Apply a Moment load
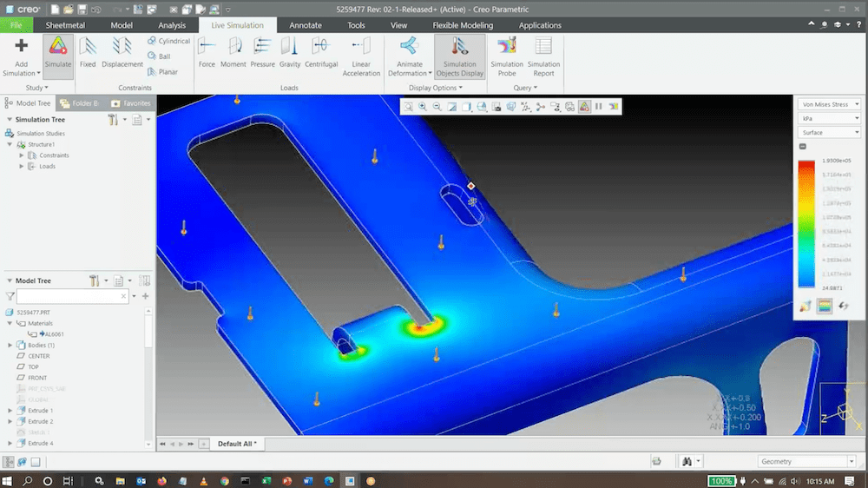Viewport: 868px width, 488px height. [x=233, y=53]
